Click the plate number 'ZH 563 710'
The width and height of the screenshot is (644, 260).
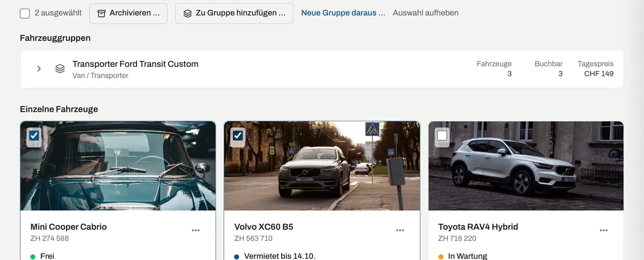click(x=253, y=238)
